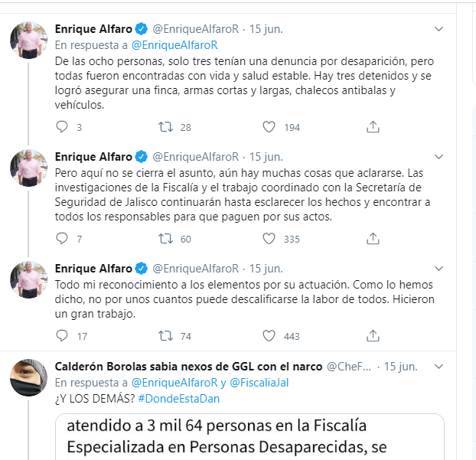Image resolution: width=476 pixels, height=460 pixels.
Task: Share the tweet about reconocimiento a los elementos
Action: [x=373, y=335]
